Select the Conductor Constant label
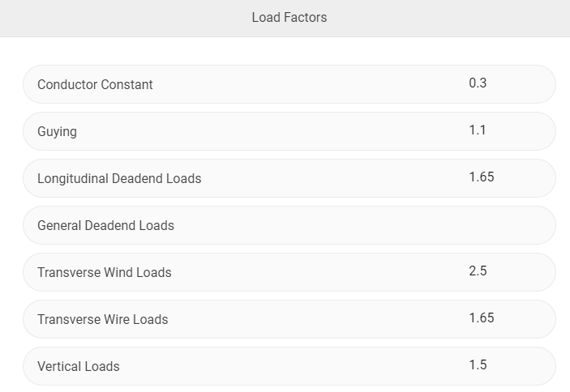Viewport: 570px width, 392px height. pyautogui.click(x=95, y=84)
